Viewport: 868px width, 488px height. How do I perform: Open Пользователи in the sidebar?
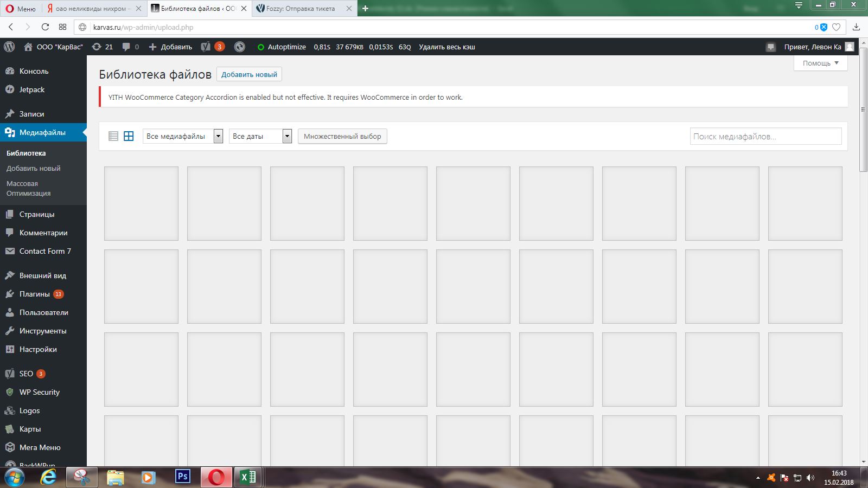coord(43,312)
